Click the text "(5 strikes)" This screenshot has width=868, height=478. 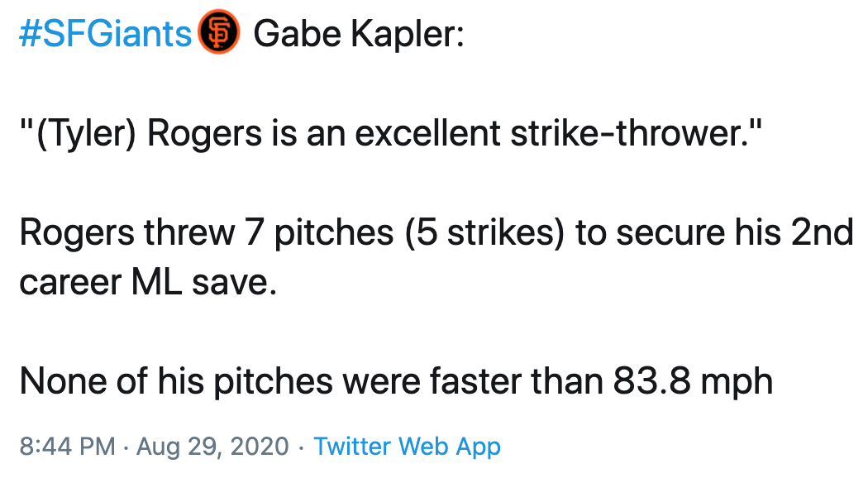point(484,234)
